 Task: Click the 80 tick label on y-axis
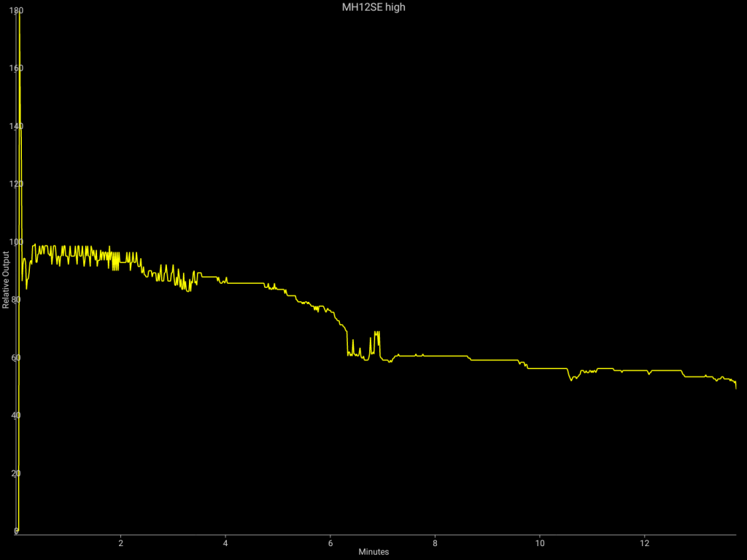(x=18, y=300)
